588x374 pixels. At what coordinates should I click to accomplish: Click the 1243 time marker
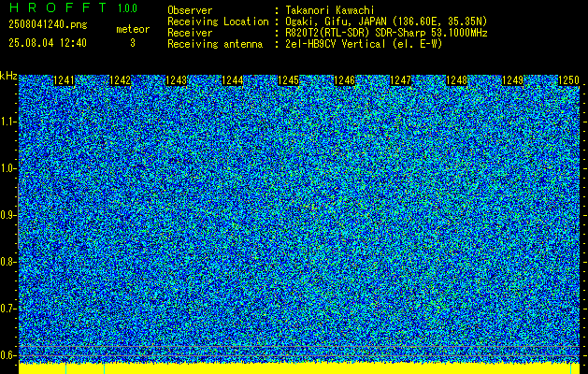[x=176, y=80]
